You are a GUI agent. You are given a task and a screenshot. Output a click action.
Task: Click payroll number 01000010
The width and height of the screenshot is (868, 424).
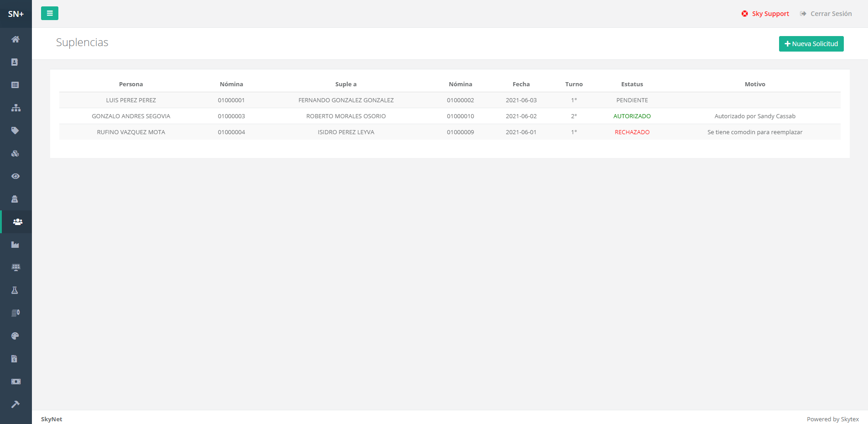(x=460, y=116)
